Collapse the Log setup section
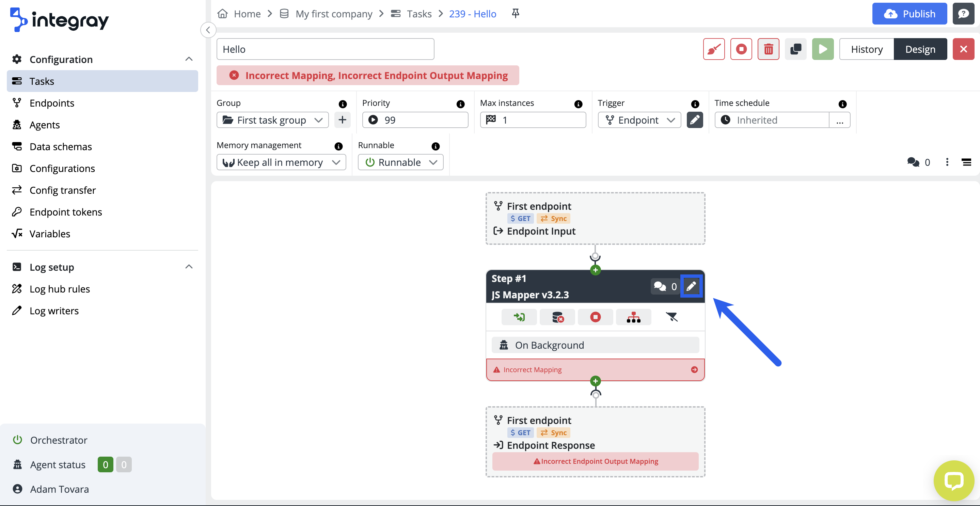980x506 pixels. 189,267
